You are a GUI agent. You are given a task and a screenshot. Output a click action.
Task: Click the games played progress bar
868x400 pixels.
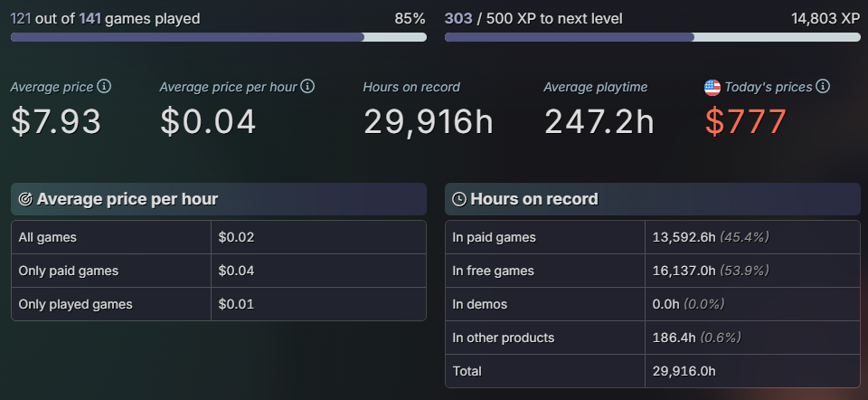pyautogui.click(x=219, y=37)
